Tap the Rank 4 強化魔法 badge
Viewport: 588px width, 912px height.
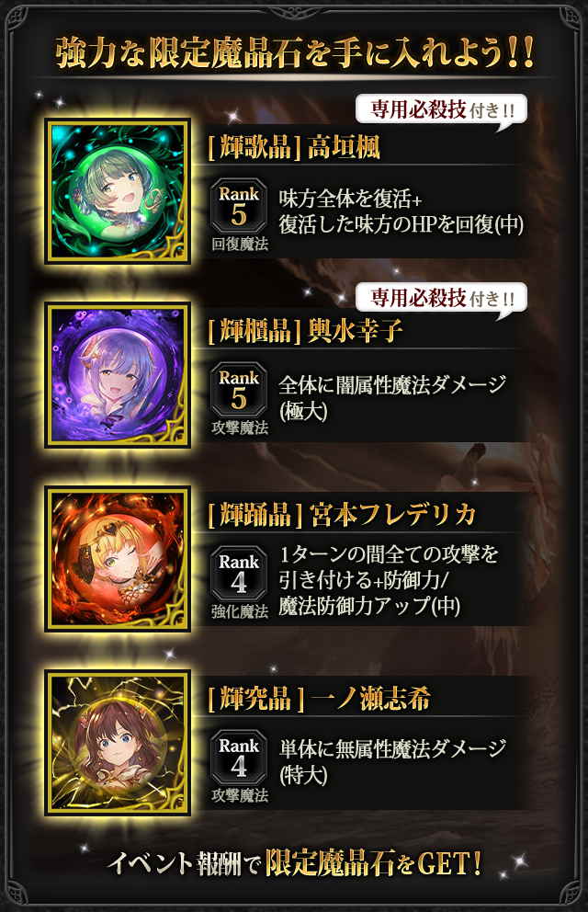pyautogui.click(x=239, y=583)
